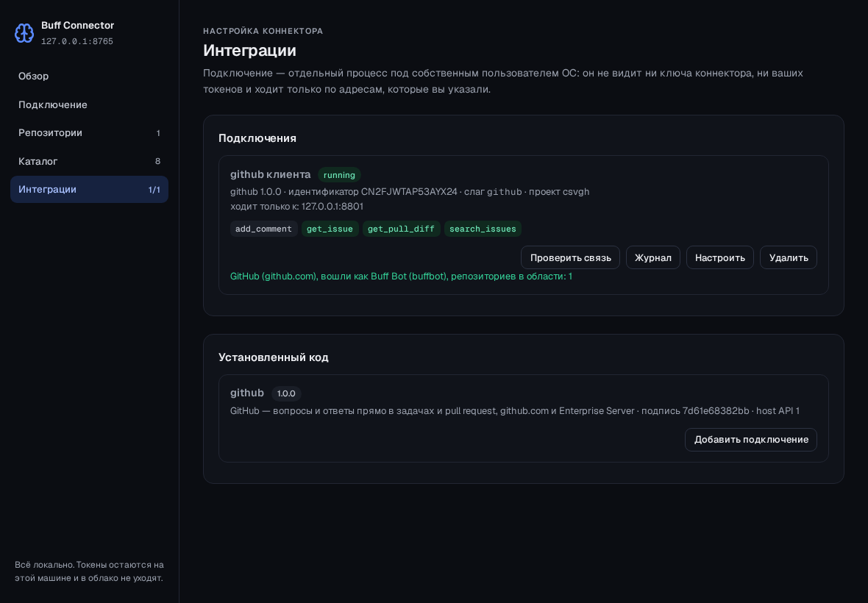
Task: Click the get_pull_diff tool tag
Action: (402, 229)
